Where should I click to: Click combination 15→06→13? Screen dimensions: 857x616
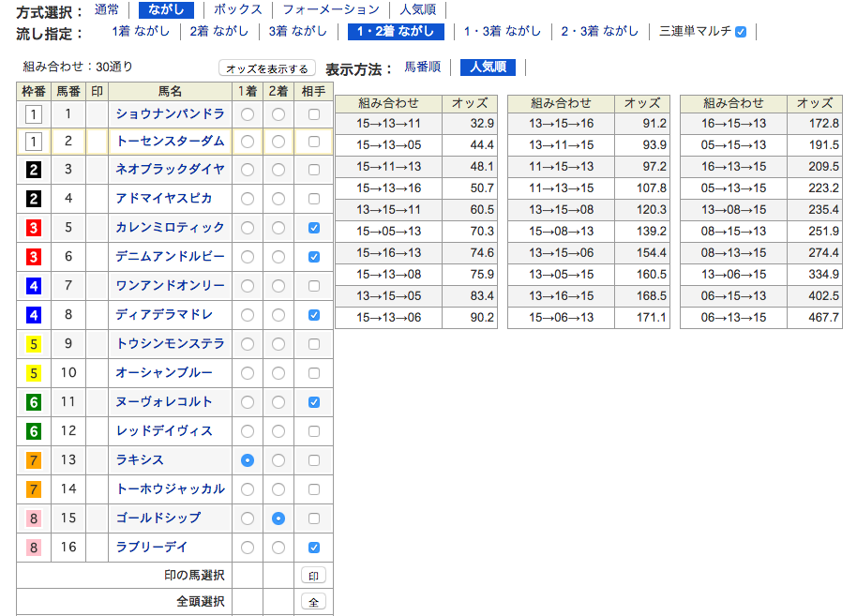point(562,318)
